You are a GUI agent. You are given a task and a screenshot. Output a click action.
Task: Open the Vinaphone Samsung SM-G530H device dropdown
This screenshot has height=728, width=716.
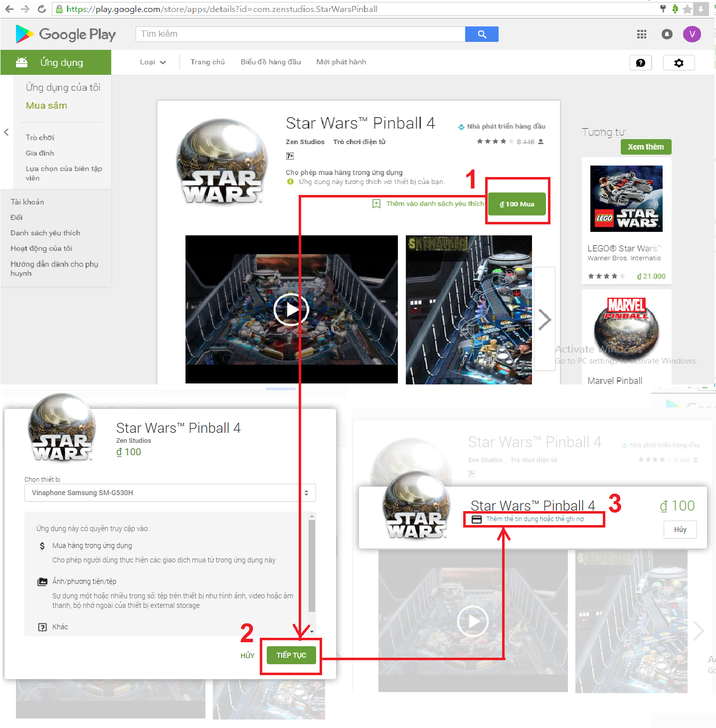point(170,493)
